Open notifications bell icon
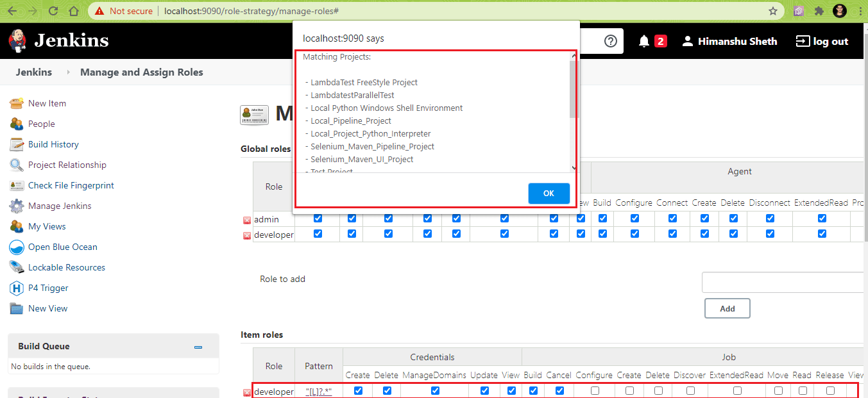Screen dimensions: 868x398 pyautogui.click(x=644, y=41)
